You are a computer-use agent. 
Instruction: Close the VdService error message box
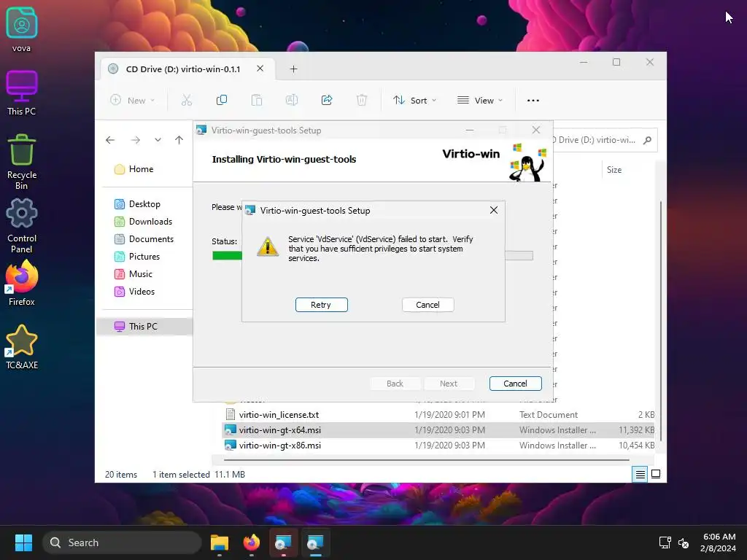494,210
